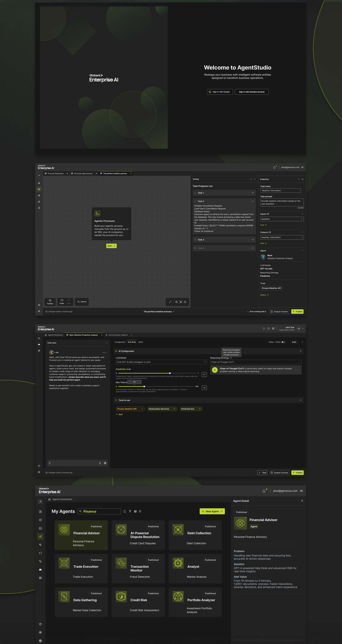Open the weather_information output dropdown
Screen dimensions: 342x644
[x=282, y=237]
